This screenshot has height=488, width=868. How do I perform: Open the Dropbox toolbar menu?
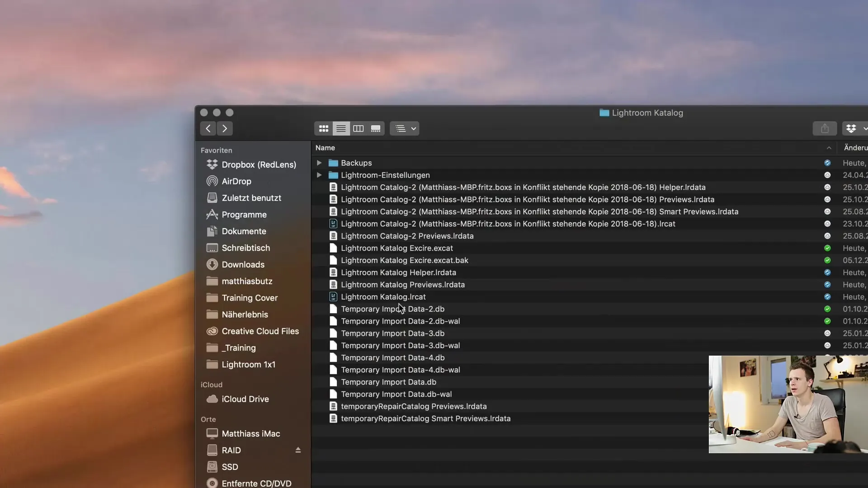(x=855, y=129)
